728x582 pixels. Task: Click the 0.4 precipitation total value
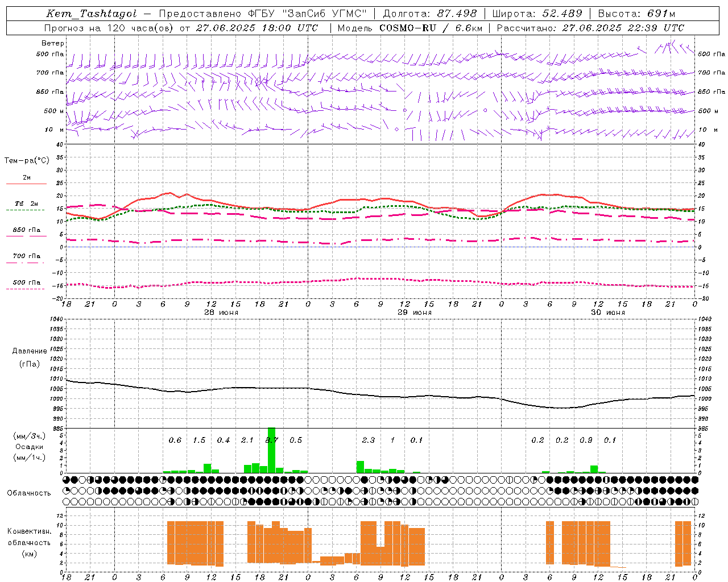coord(224,440)
